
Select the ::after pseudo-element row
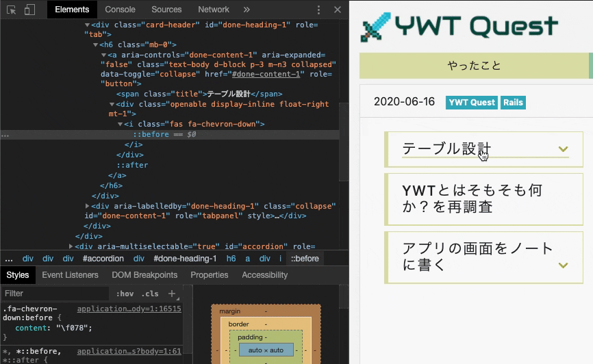[132, 165]
